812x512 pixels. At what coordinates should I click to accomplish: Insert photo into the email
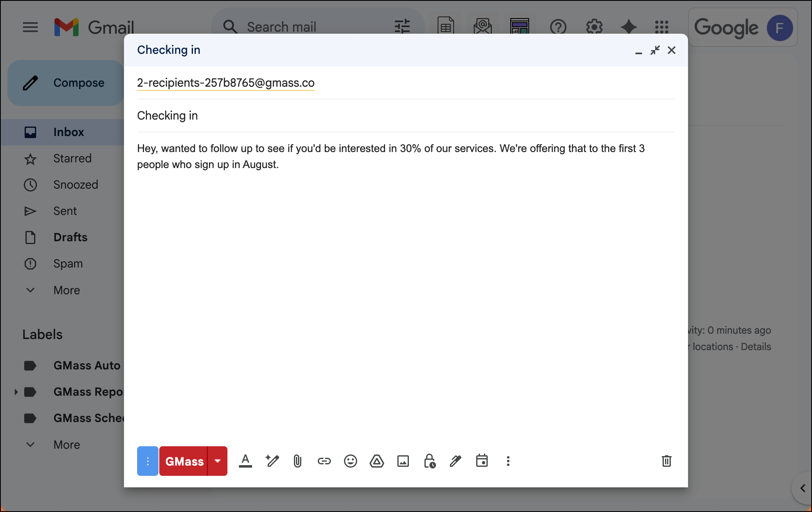point(403,461)
